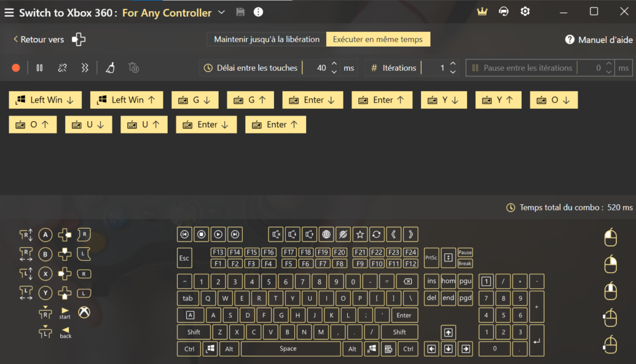Screen dimensions: 636x364
Task: Select the first 'Left Win ↓' combo item
Action: (46, 100)
